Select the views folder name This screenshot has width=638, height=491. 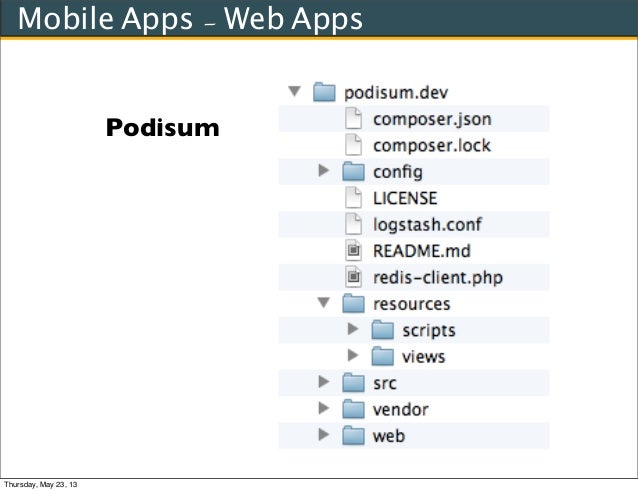point(424,357)
